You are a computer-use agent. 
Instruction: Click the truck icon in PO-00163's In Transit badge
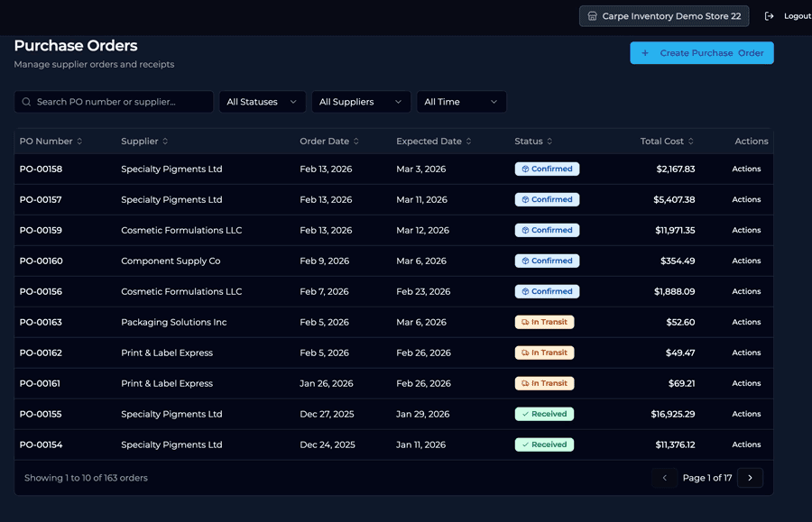pyautogui.click(x=527, y=322)
